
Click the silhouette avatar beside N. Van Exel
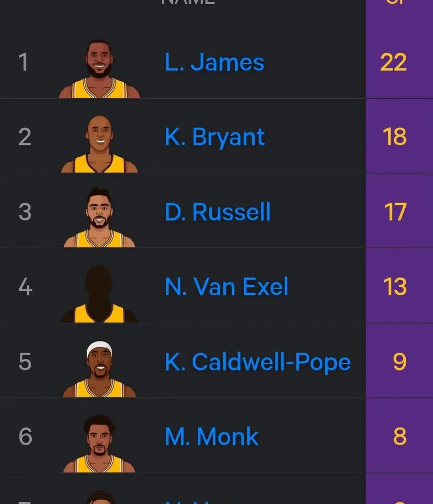[99, 294]
